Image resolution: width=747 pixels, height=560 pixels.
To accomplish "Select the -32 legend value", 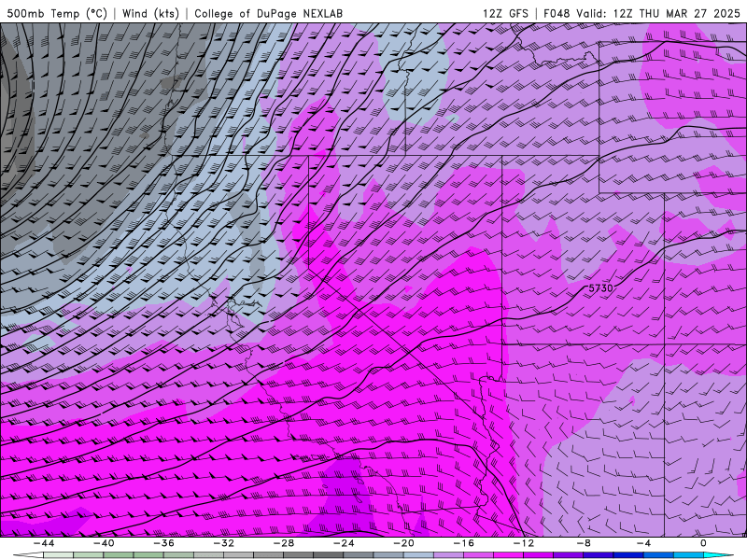I will coord(223,543).
